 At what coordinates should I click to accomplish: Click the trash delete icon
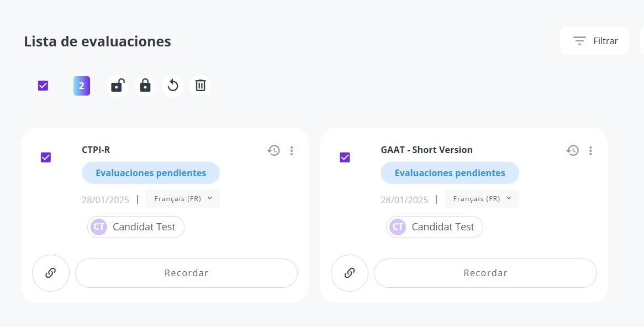(x=200, y=86)
